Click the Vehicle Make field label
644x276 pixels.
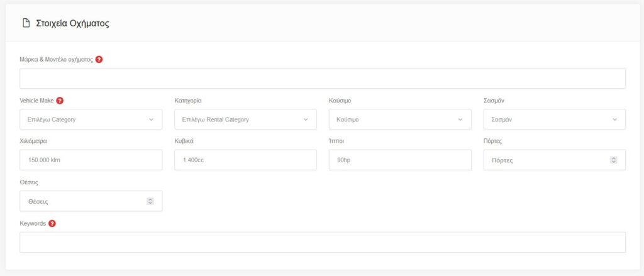pos(37,101)
